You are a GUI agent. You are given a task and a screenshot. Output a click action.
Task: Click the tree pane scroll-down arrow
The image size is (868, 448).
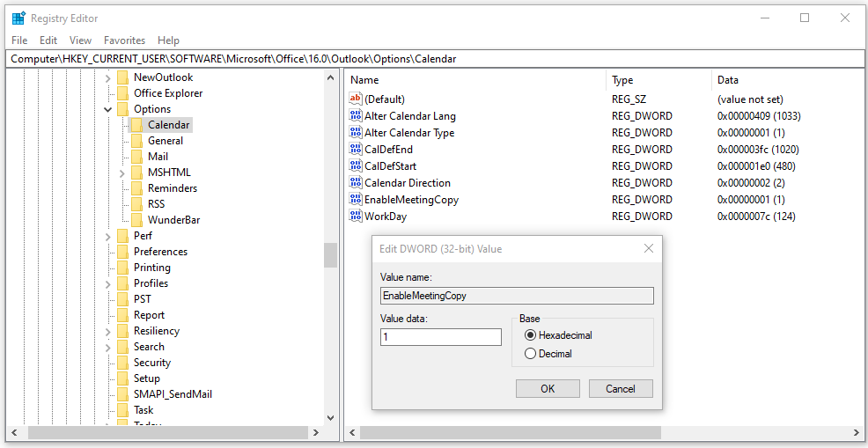point(330,418)
